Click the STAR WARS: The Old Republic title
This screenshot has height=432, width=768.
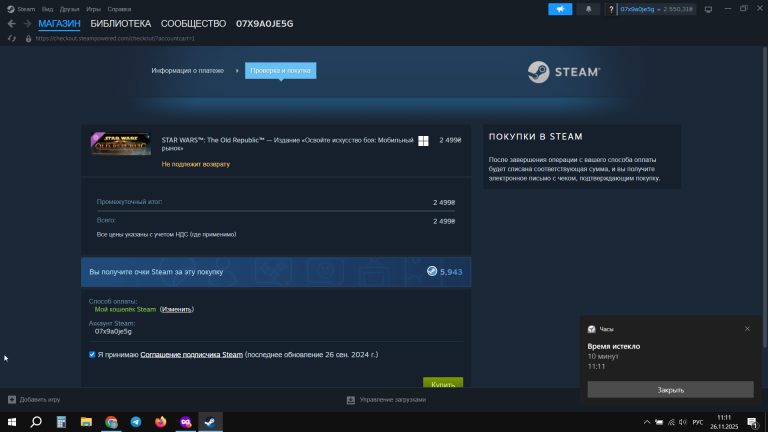(x=288, y=144)
